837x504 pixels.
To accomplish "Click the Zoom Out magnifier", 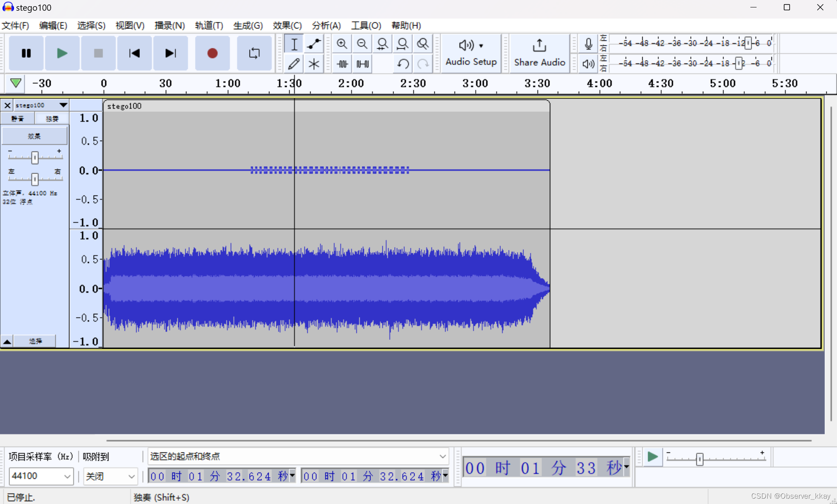I will (x=362, y=44).
